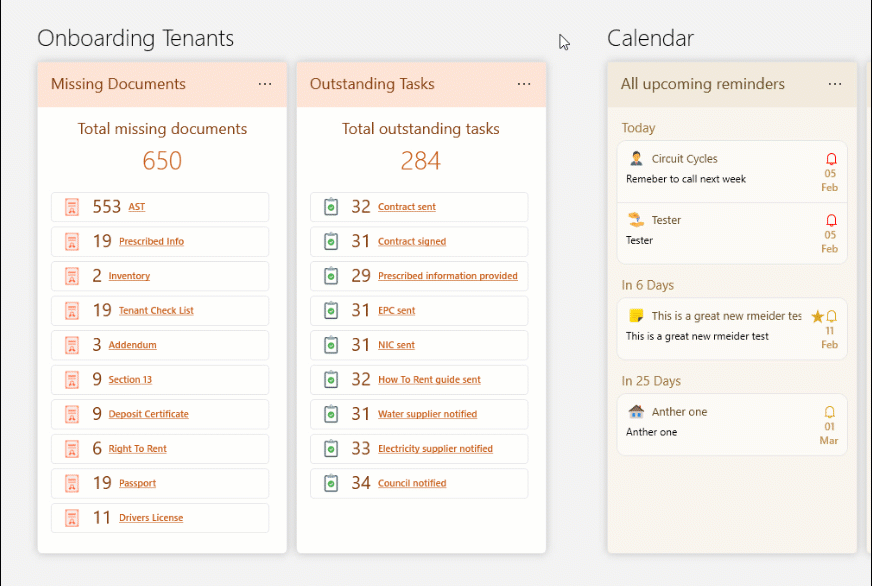Click the house icon on Anther one reminder
This screenshot has width=872, height=586.
point(636,411)
